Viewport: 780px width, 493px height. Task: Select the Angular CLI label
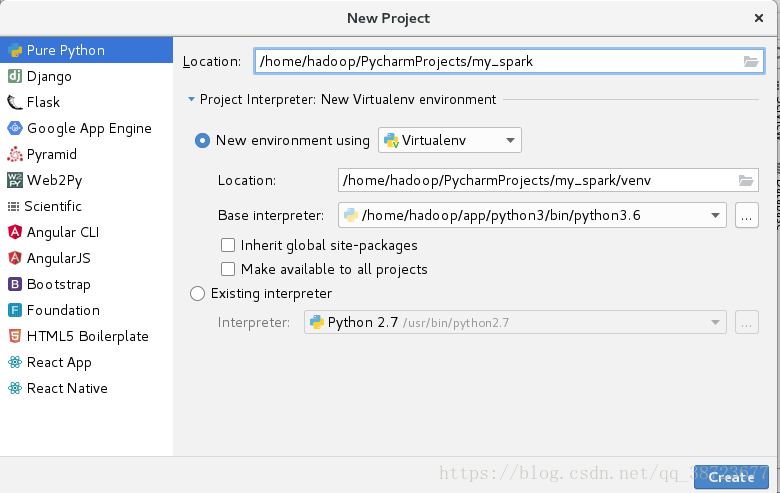pyautogui.click(x=63, y=232)
